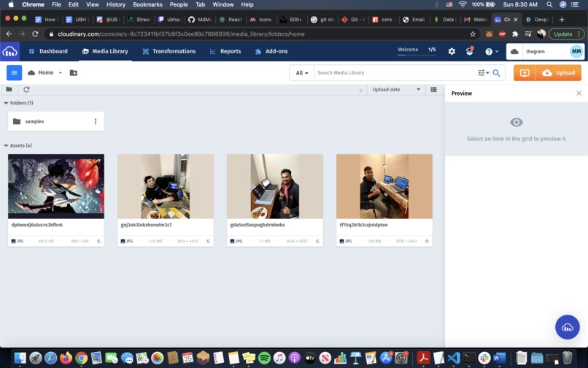Go to the Dashboard tab
Image resolution: width=588 pixels, height=368 pixels.
[x=48, y=51]
